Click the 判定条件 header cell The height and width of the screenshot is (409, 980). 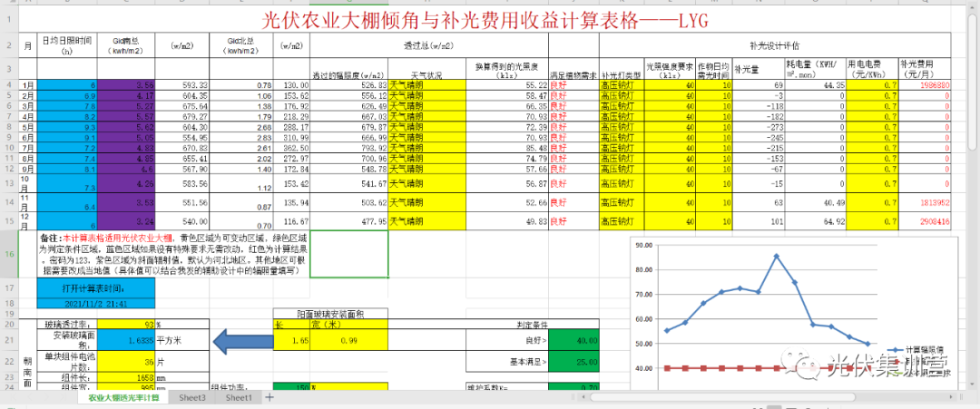click(533, 324)
